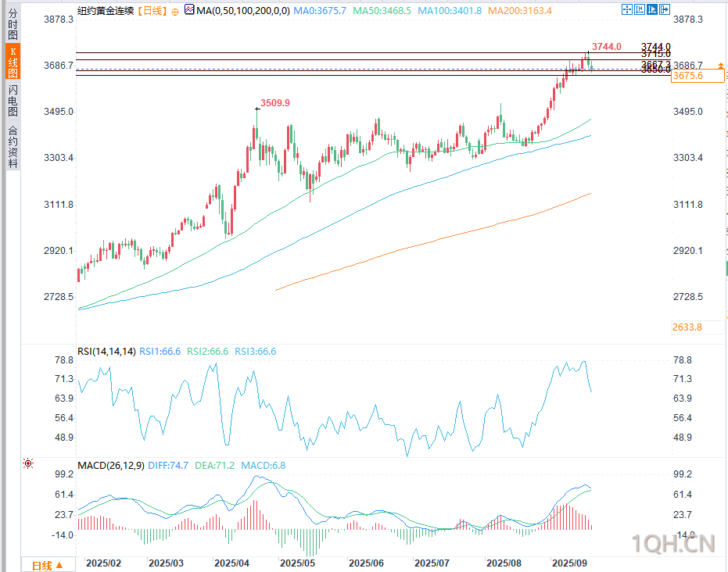This screenshot has height=572, width=728.
Task: Click the 2025/05 date label on the time axis
Action: tap(298, 563)
